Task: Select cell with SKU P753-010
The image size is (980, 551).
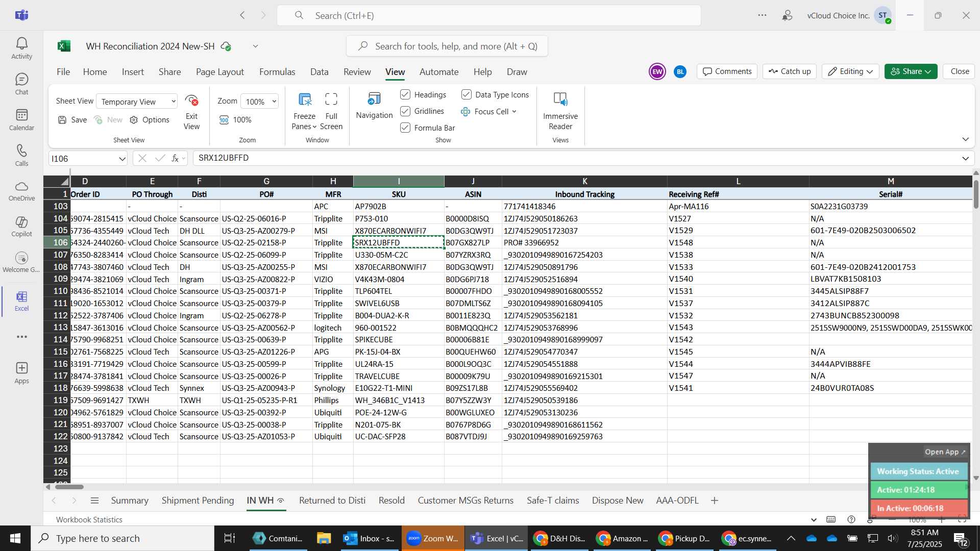Action: (399, 218)
